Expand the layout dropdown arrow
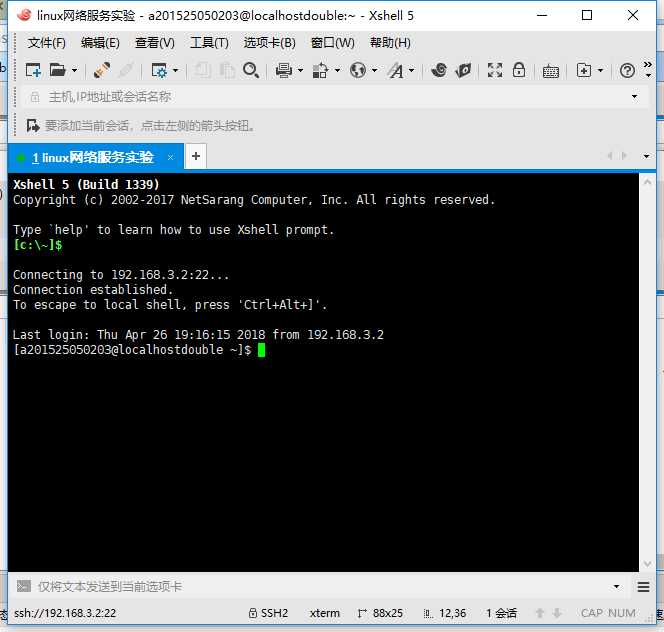664x632 pixels. pyautogui.click(x=600, y=70)
